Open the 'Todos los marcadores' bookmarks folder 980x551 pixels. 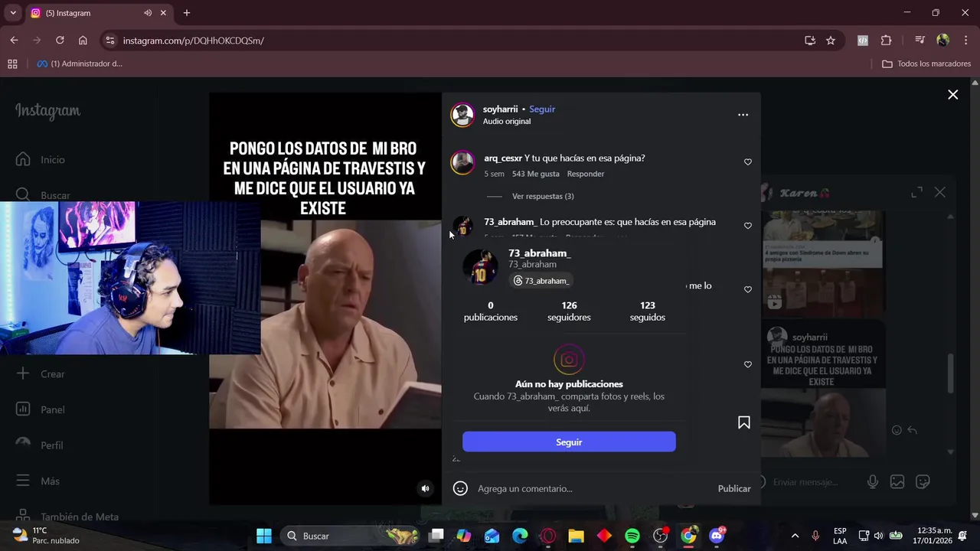pos(926,64)
